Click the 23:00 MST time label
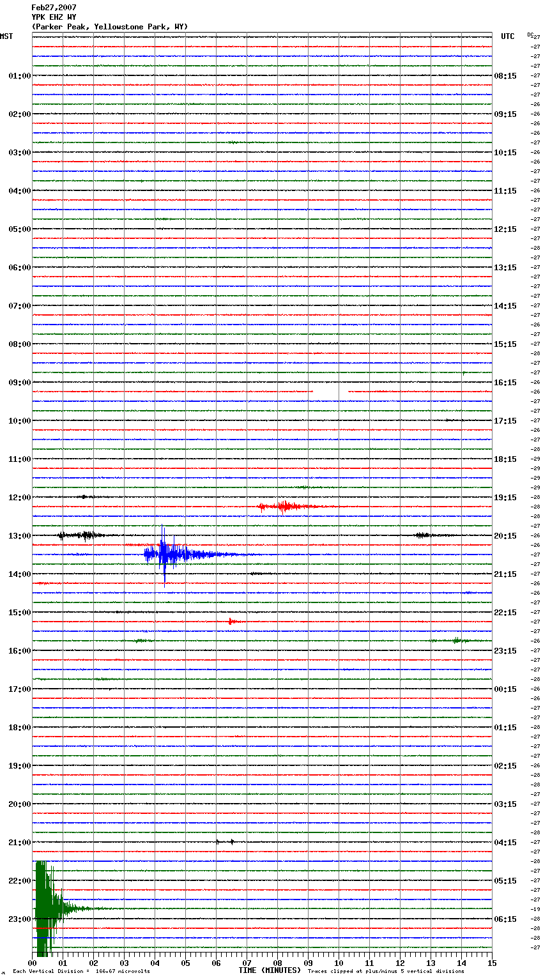Viewport: 543px width, 980px height. tap(19, 919)
